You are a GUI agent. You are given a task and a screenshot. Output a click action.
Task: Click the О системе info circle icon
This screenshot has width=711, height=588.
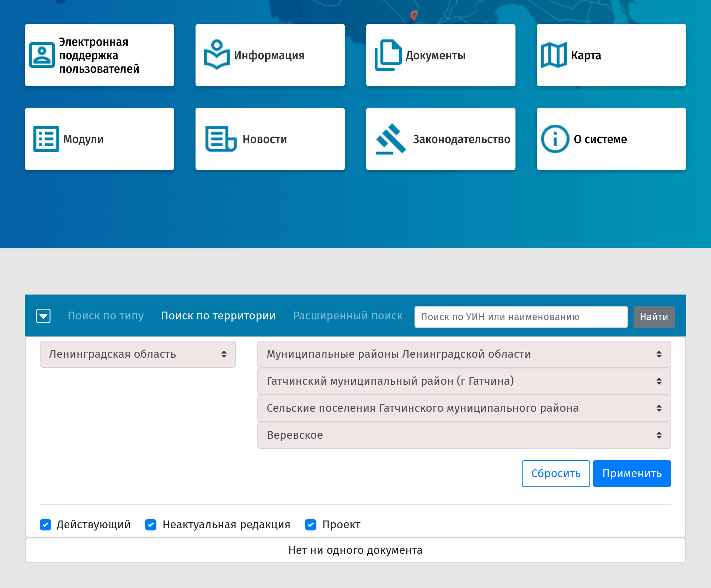point(555,139)
